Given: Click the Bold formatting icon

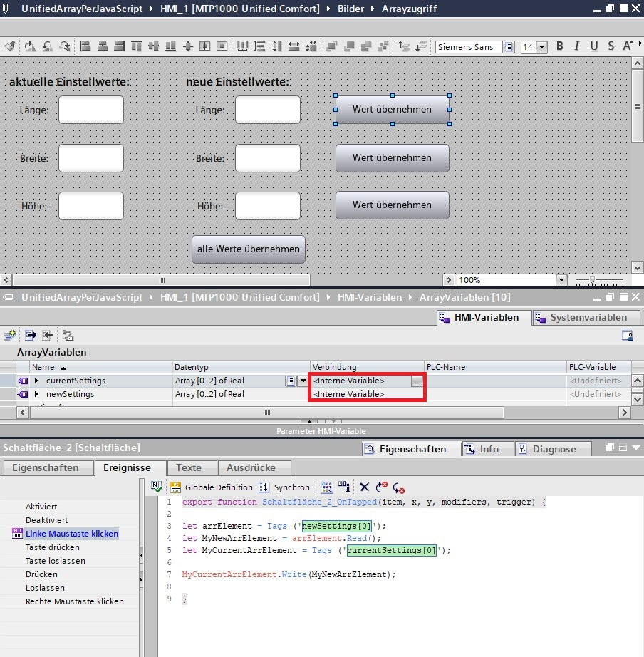Looking at the screenshot, I should click(560, 46).
